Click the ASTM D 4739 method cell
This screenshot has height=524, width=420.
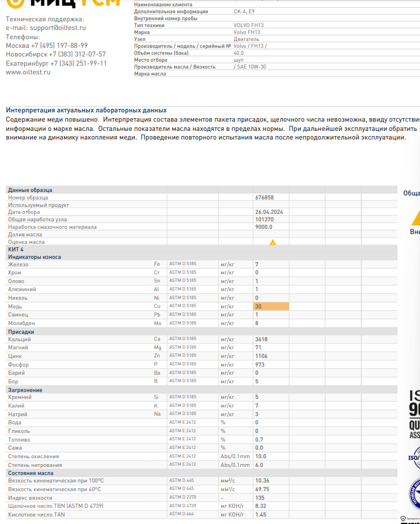click(183, 506)
